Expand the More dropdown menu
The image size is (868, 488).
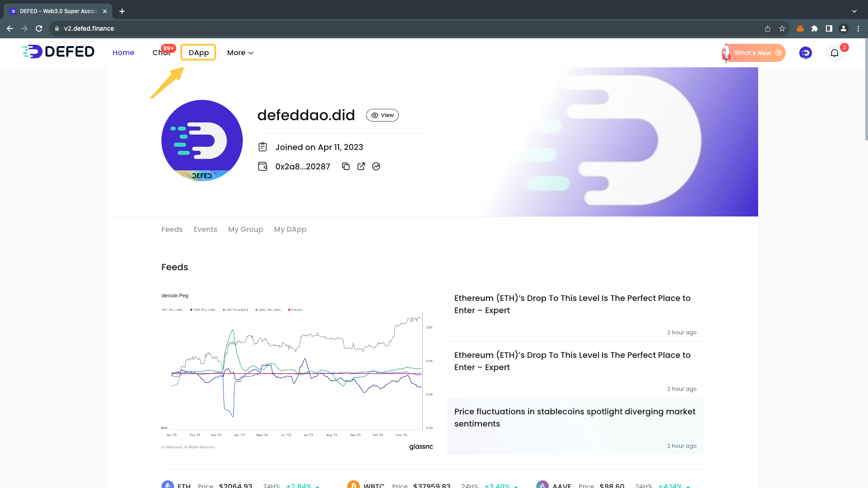[240, 53]
